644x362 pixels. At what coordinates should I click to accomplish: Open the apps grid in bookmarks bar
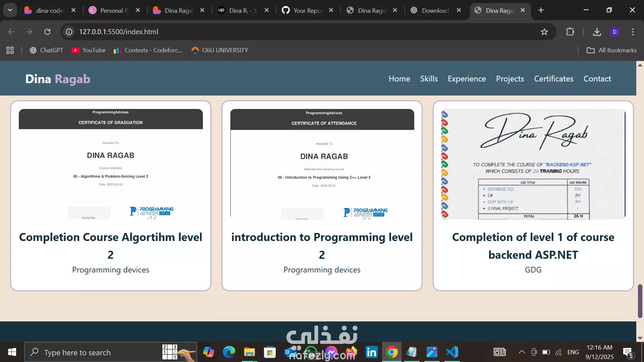(x=10, y=50)
